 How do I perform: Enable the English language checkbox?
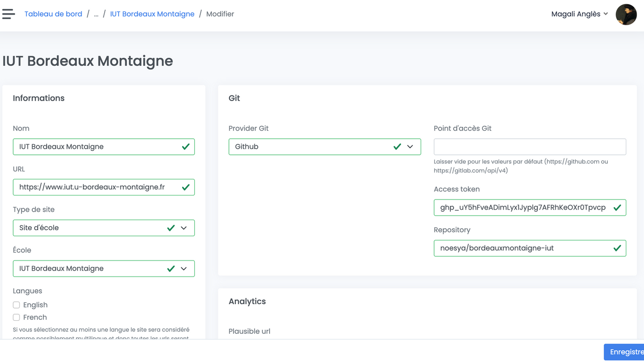click(17, 305)
